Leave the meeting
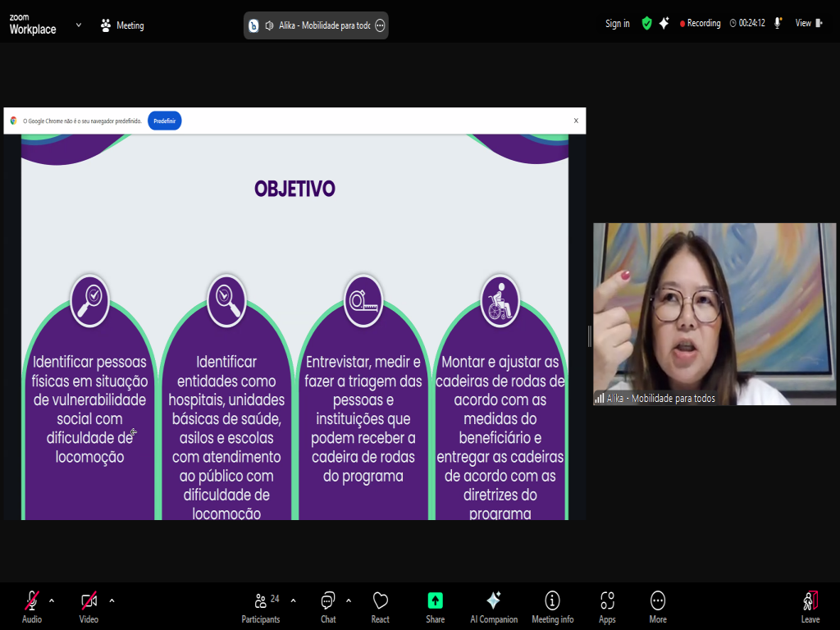Image resolution: width=840 pixels, height=630 pixels. pos(810,606)
